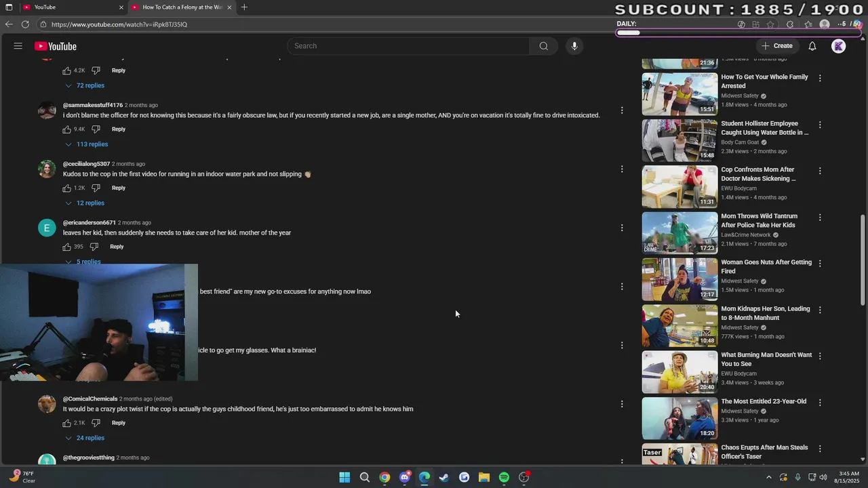Expand the 113 replies thread

(86, 144)
